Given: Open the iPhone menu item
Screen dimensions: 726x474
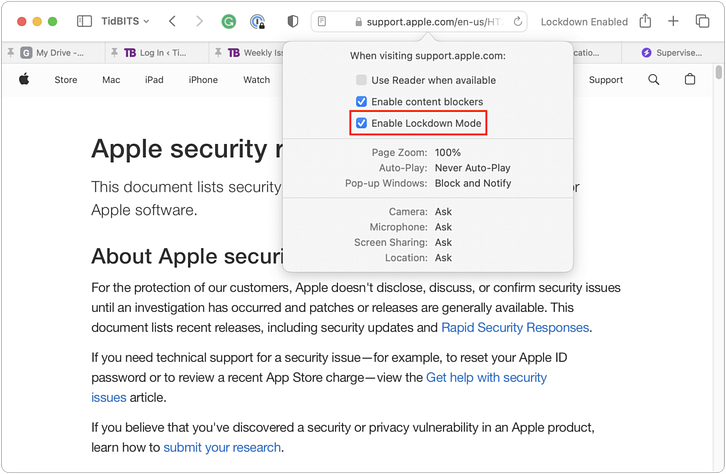Looking at the screenshot, I should click(203, 80).
